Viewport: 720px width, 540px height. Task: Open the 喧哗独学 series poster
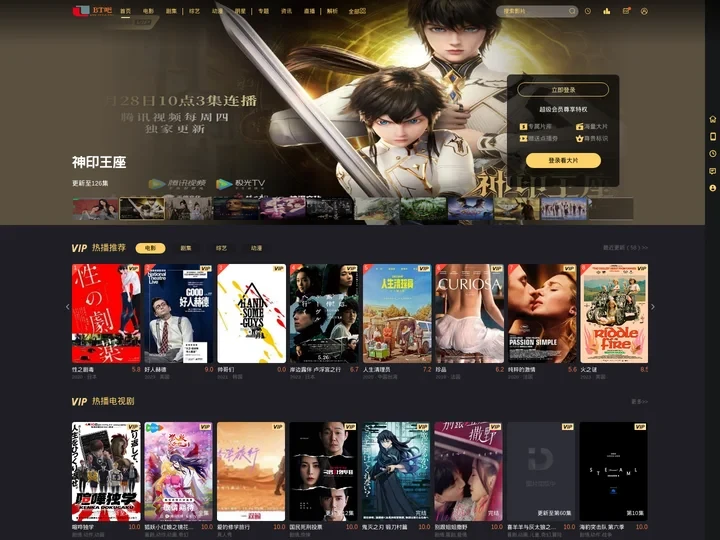coord(106,472)
